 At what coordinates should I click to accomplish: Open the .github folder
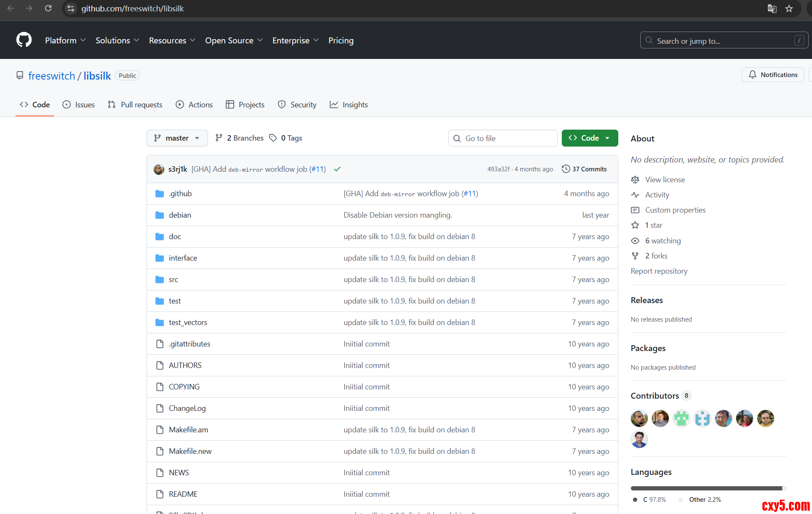[180, 194]
